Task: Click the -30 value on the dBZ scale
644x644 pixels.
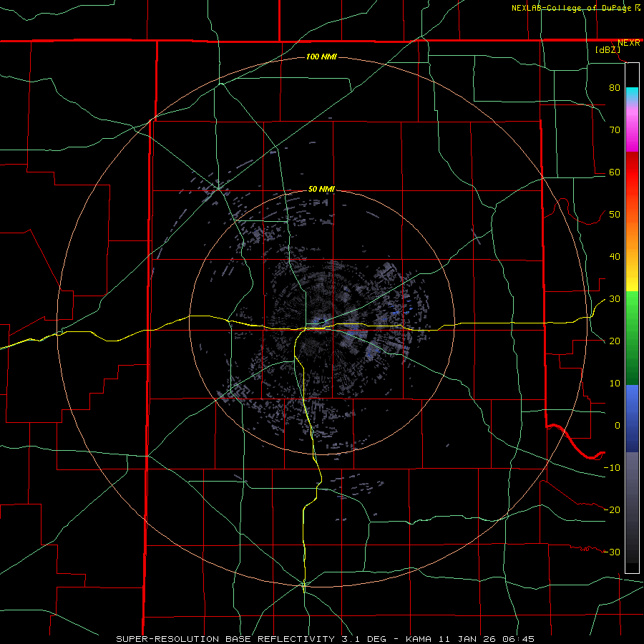Action: tap(612, 552)
